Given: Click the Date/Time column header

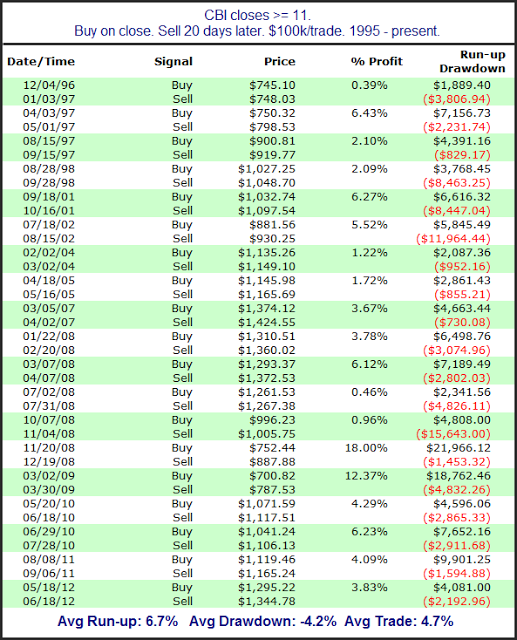Looking at the screenshot, I should 41,62.
